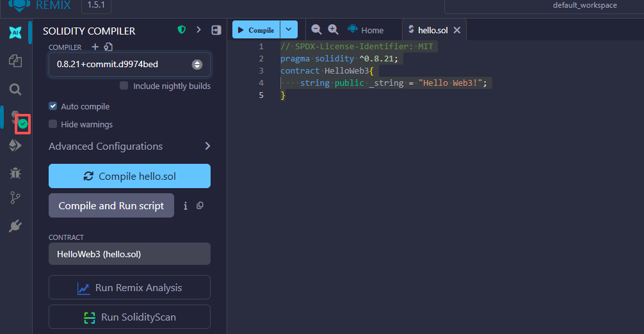
Task: Open the Deploy & Run Transactions icon
Action: point(15,145)
